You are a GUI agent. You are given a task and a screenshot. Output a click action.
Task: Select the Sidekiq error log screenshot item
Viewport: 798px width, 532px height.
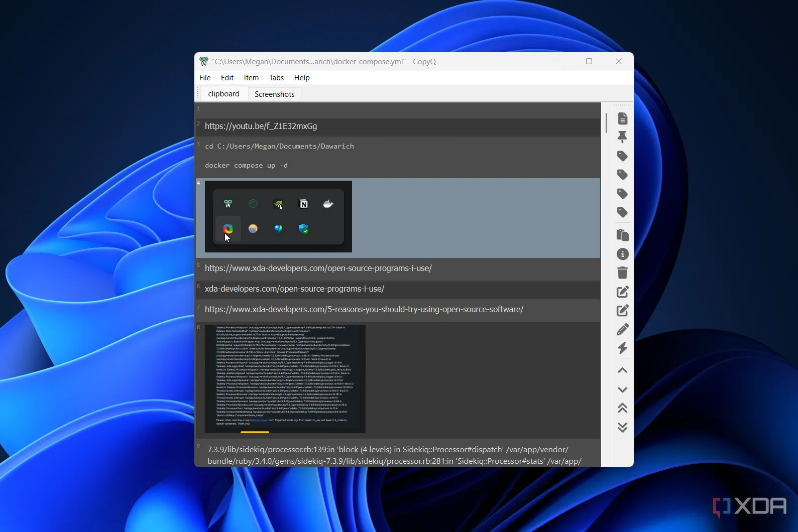coord(398,379)
